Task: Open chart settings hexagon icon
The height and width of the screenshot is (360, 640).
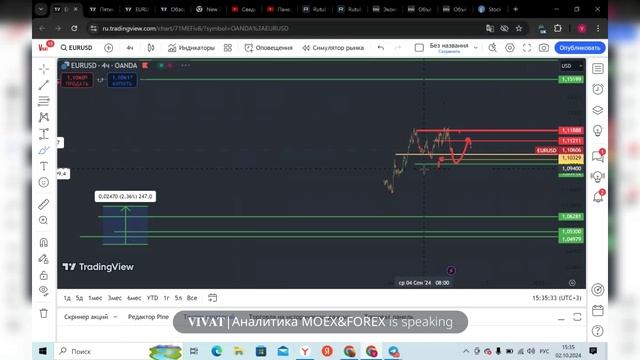Action: click(x=510, y=48)
